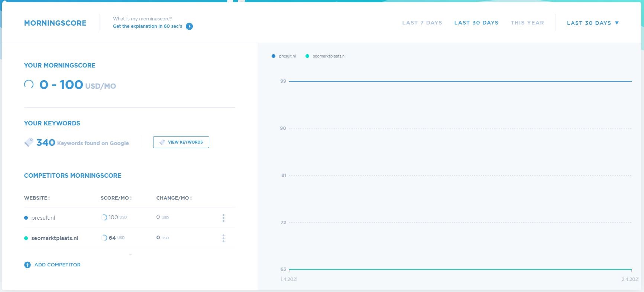Click the Add Competitor link
The height and width of the screenshot is (292, 644).
58,265
